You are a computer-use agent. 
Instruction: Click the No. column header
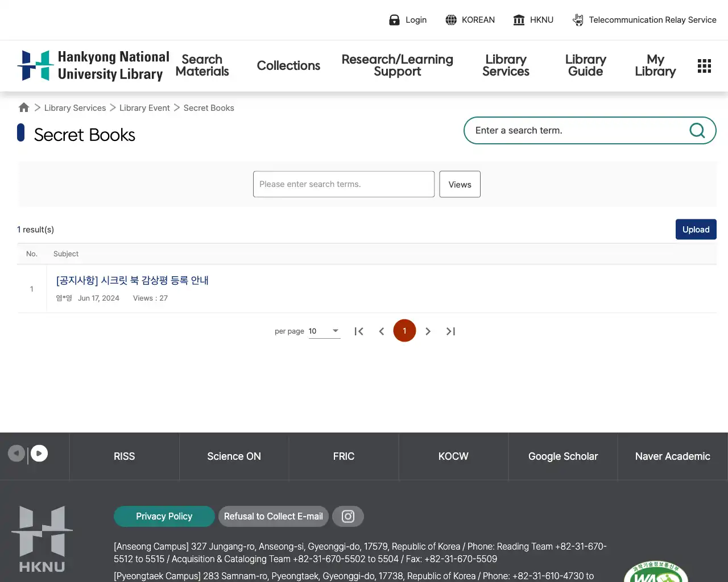pos(32,254)
